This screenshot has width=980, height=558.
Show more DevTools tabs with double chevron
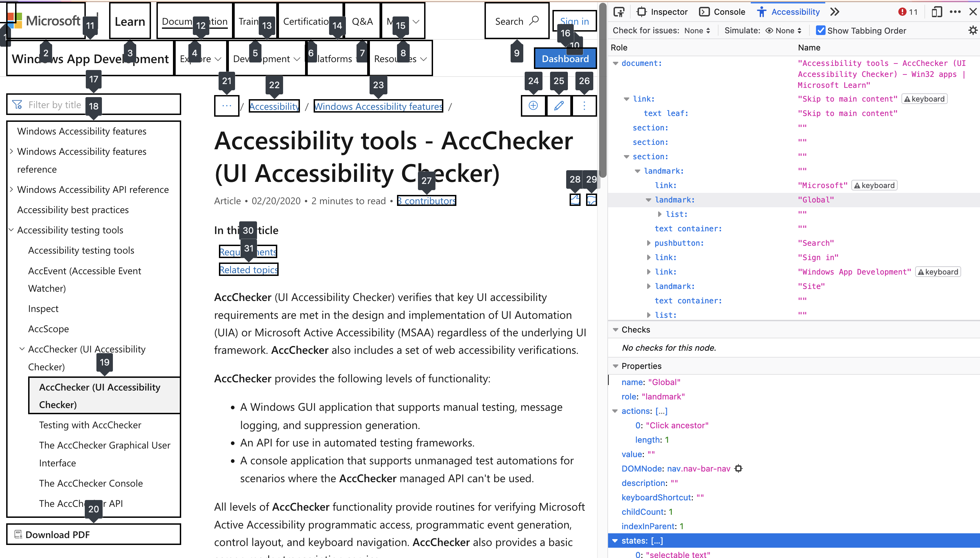click(x=835, y=12)
